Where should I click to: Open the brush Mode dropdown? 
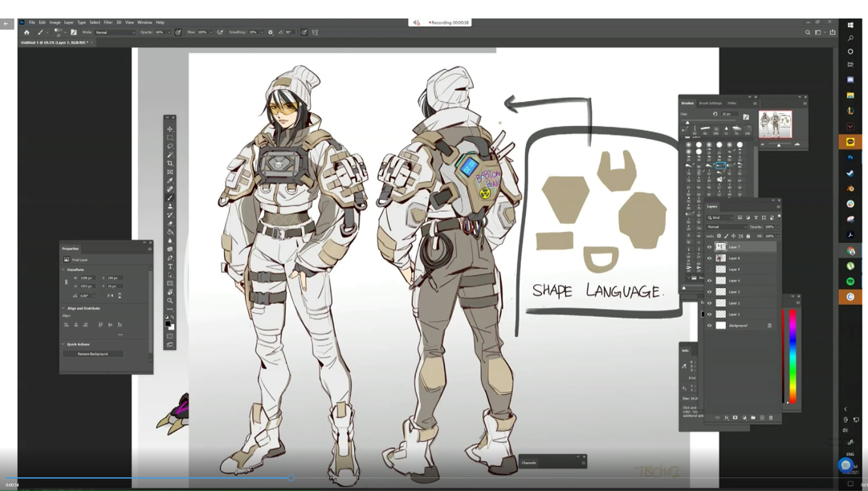click(115, 33)
